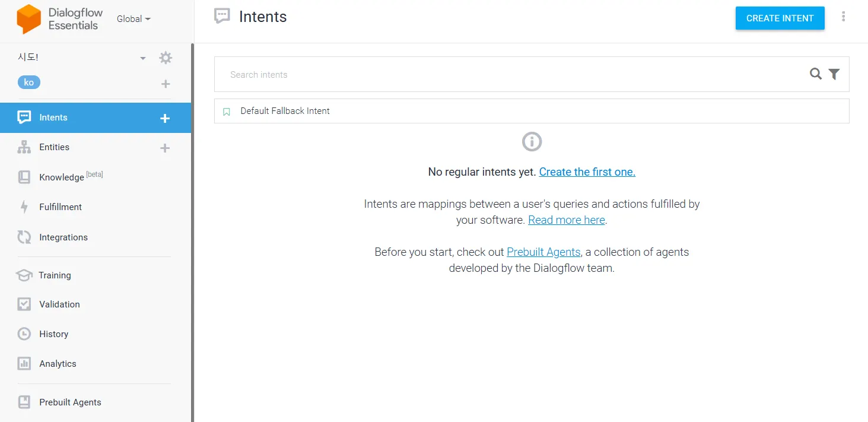Expand the Global region dropdown
Viewport: 868px width, 422px height.
pos(133,19)
